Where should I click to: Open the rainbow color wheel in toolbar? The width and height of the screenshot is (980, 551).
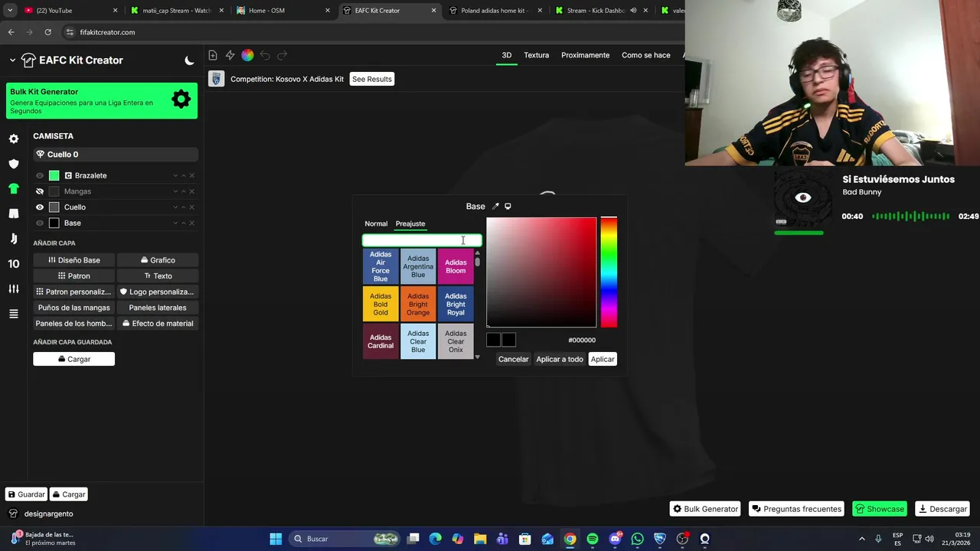[247, 55]
